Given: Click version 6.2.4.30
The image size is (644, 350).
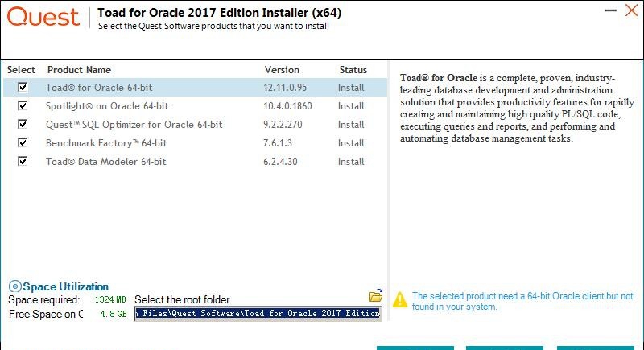Looking at the screenshot, I should 280,161.
